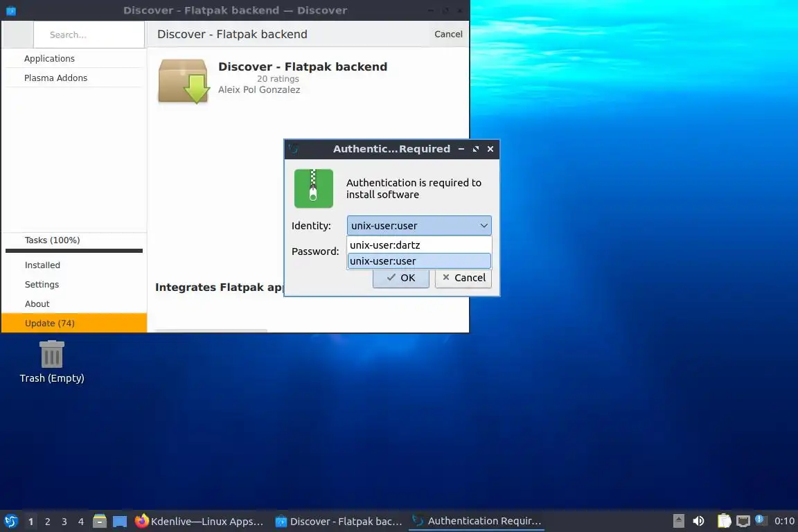Image resolution: width=798 pixels, height=532 pixels.
Task: Select Discover - Flatpak backend taskbar entry
Action: tap(339, 522)
